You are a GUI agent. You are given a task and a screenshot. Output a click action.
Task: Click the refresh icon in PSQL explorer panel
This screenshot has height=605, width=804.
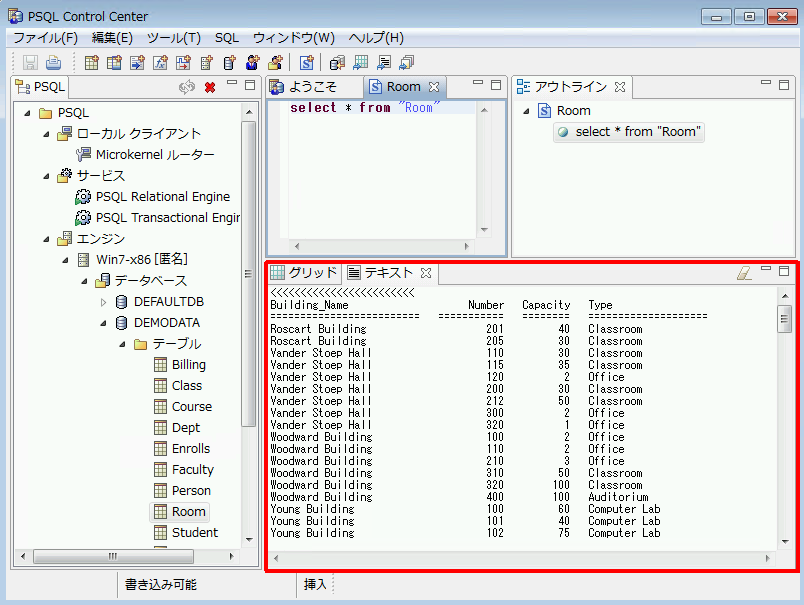(x=187, y=87)
